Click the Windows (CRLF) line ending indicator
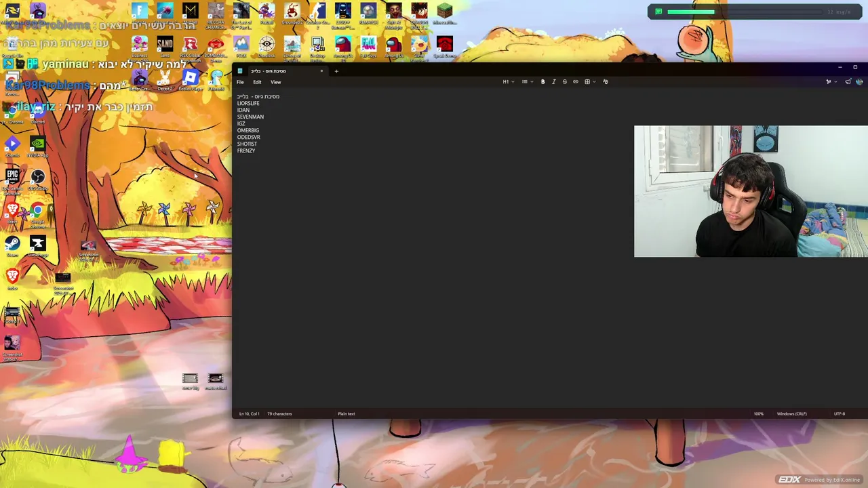 tap(792, 413)
